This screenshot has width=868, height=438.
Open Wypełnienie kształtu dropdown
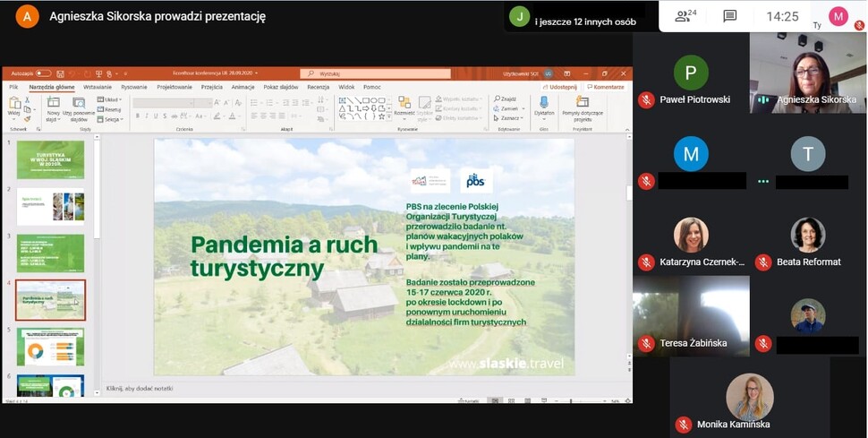tap(458, 99)
